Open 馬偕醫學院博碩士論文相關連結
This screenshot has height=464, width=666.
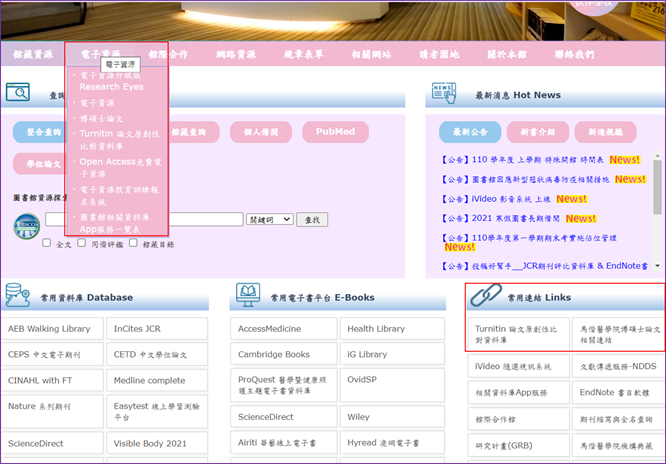click(618, 334)
